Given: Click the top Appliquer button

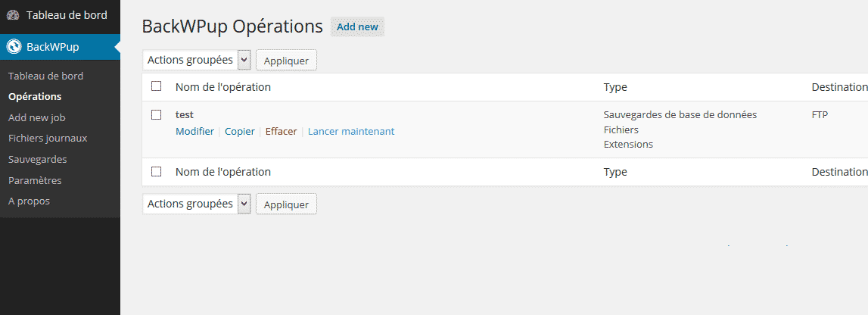Looking at the screenshot, I should (x=286, y=61).
